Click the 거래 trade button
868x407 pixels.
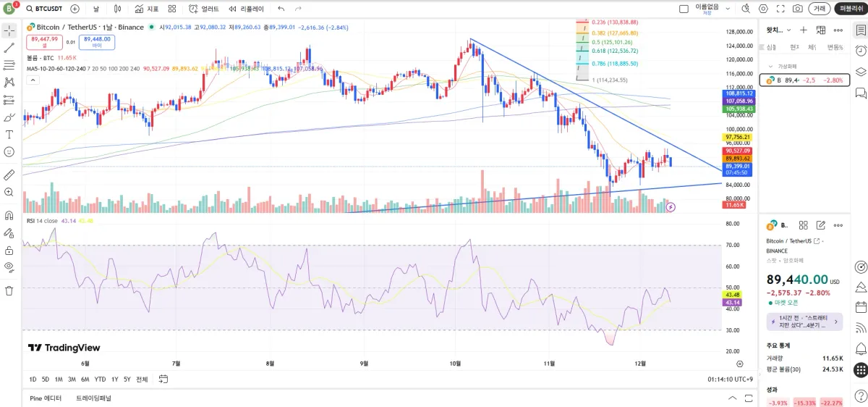tap(819, 9)
